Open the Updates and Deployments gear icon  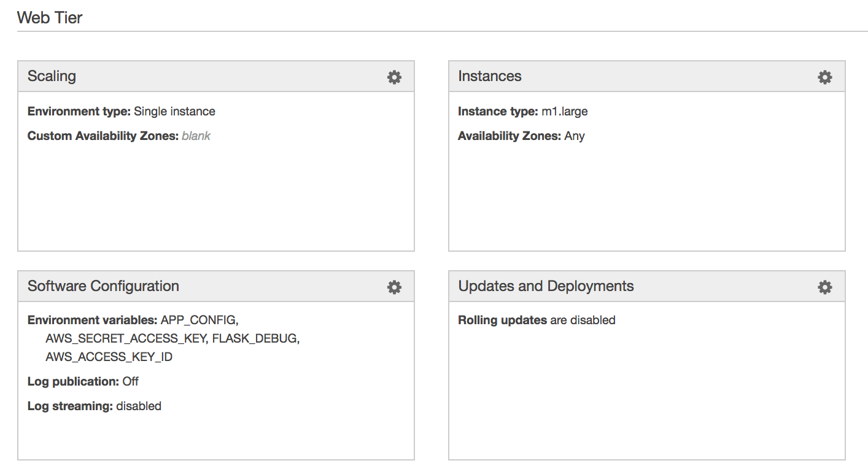point(824,287)
